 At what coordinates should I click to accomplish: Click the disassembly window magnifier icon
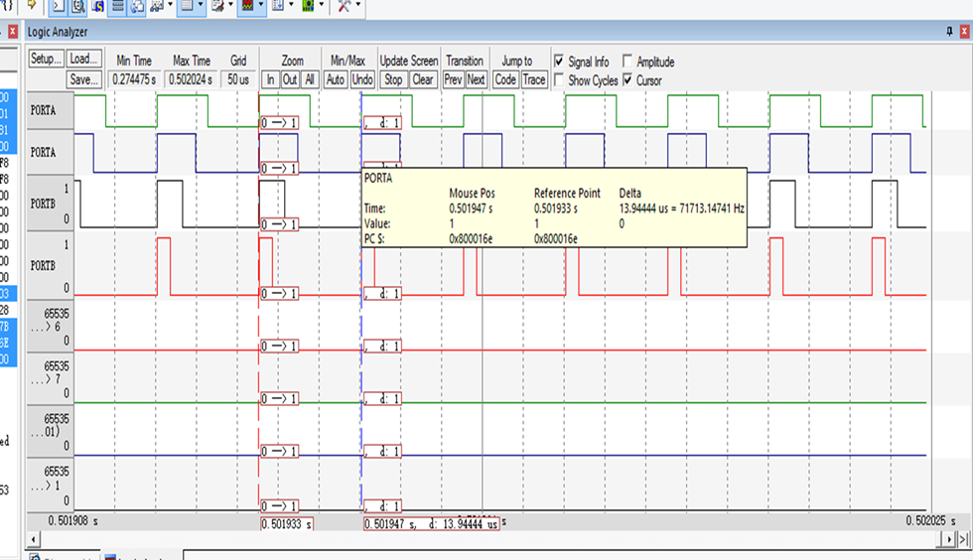click(x=78, y=6)
